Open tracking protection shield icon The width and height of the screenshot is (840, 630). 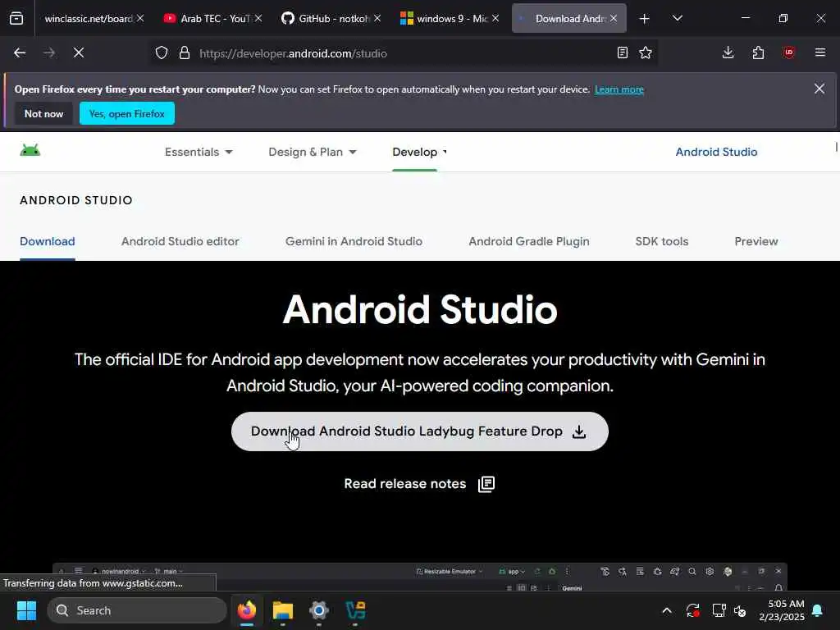tap(162, 53)
